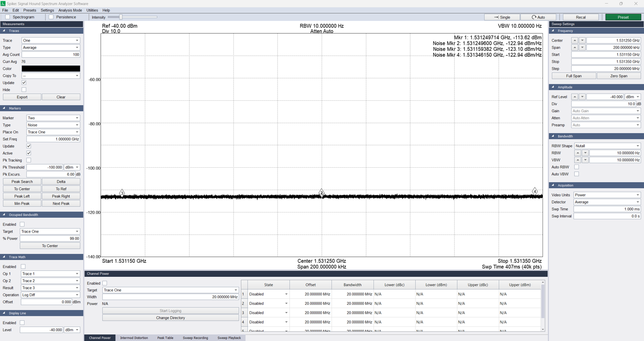Enable the Auto RBW checkbox
The image size is (644, 341).
click(x=576, y=167)
